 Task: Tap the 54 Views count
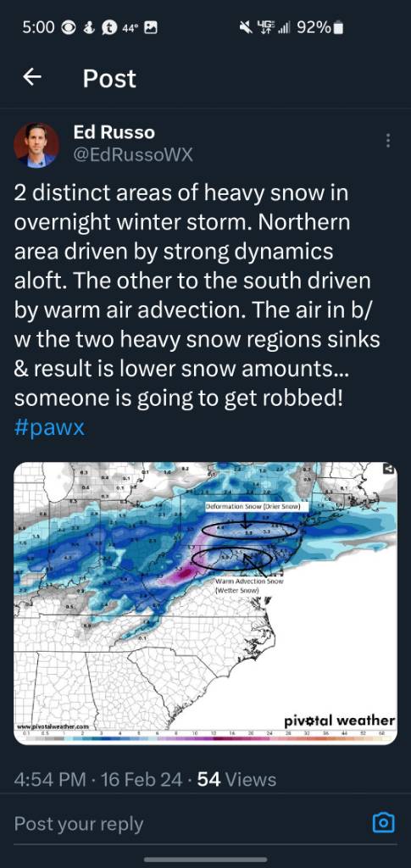pyautogui.click(x=236, y=780)
